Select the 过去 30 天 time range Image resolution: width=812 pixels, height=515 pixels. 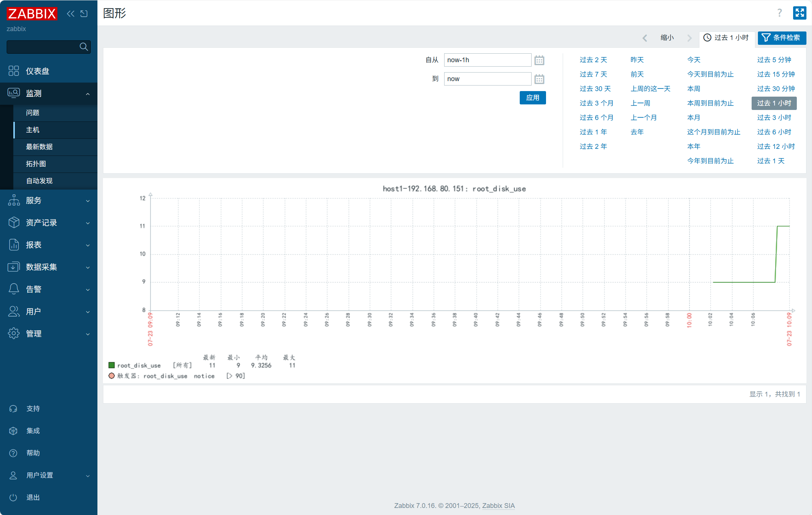(x=595, y=89)
